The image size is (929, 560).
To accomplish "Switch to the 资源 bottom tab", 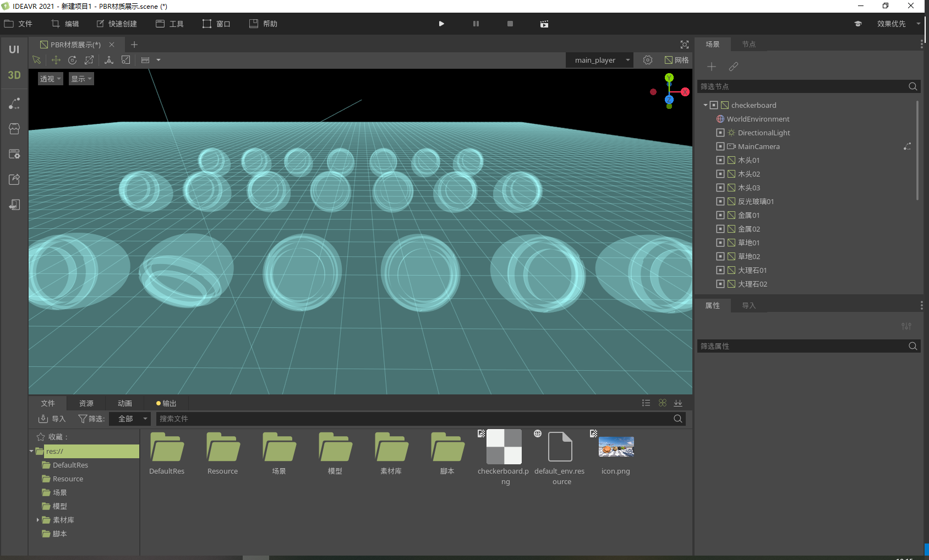I will point(86,403).
